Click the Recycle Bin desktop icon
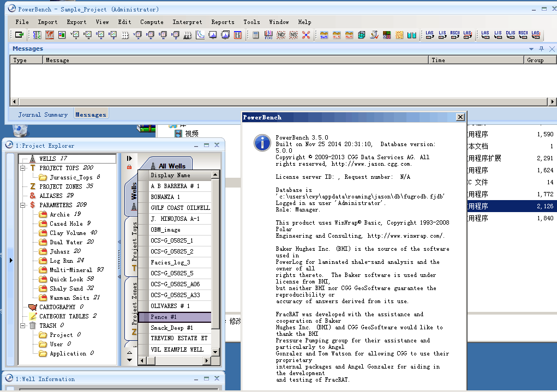The height and width of the screenshot is (392, 557). (x=20, y=131)
